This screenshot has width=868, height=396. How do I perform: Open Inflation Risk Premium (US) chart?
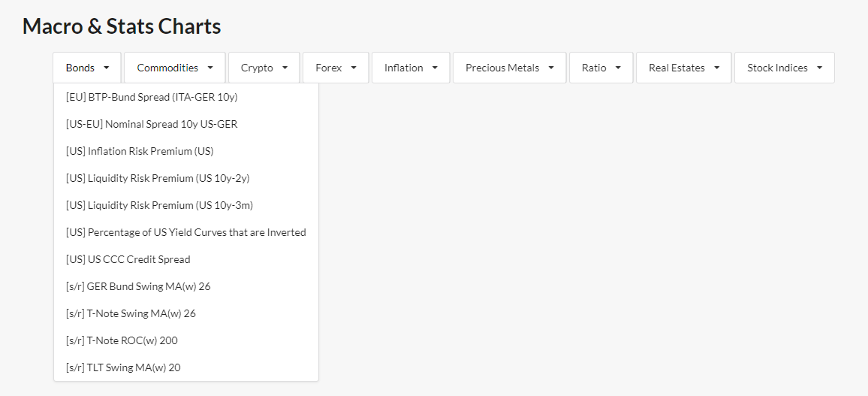tap(186, 151)
